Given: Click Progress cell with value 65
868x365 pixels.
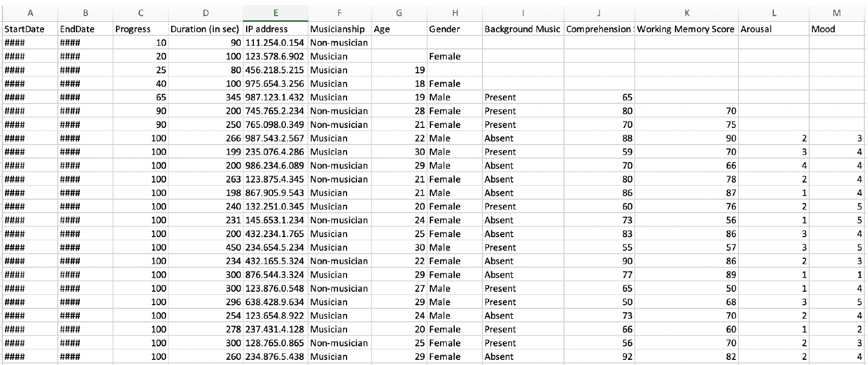Looking at the screenshot, I should point(141,97).
